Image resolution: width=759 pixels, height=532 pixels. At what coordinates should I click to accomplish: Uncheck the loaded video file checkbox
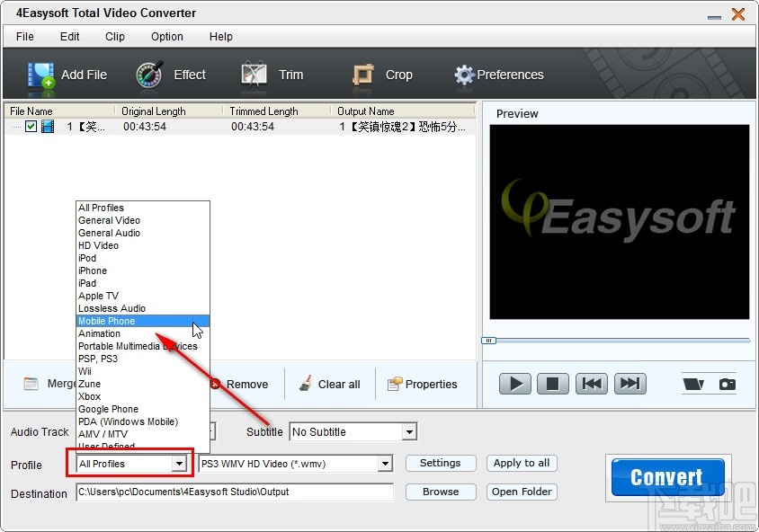click(31, 126)
